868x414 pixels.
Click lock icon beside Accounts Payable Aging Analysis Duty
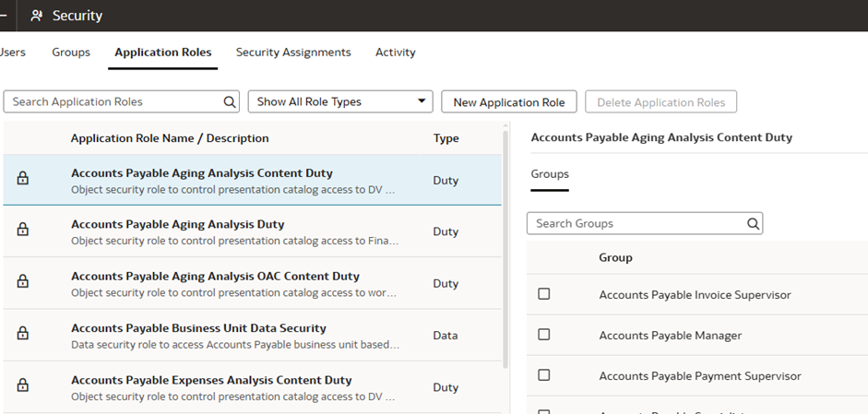click(23, 231)
